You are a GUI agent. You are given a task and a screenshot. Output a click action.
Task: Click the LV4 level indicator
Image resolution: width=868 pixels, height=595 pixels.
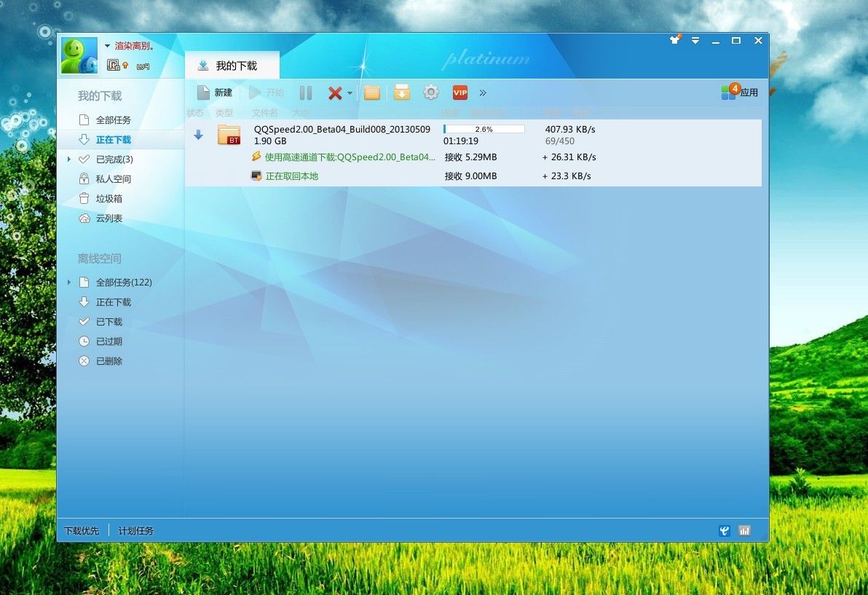(x=143, y=66)
